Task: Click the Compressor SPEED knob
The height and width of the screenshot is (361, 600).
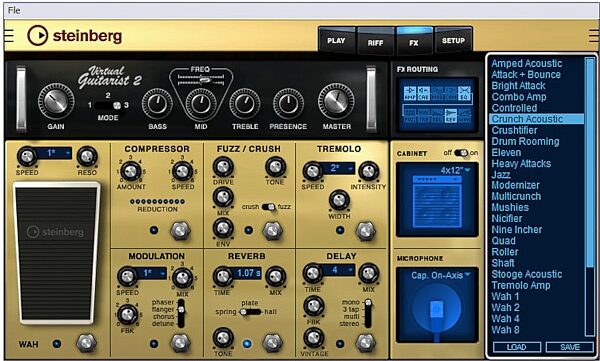Action: [182, 171]
